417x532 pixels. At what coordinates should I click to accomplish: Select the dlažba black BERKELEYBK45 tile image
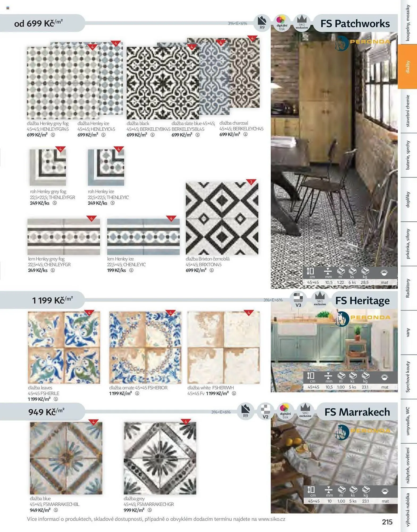pos(162,83)
